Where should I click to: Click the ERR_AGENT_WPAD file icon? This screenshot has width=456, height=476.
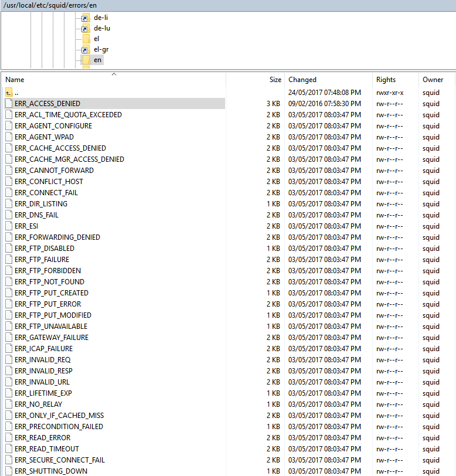9,137
